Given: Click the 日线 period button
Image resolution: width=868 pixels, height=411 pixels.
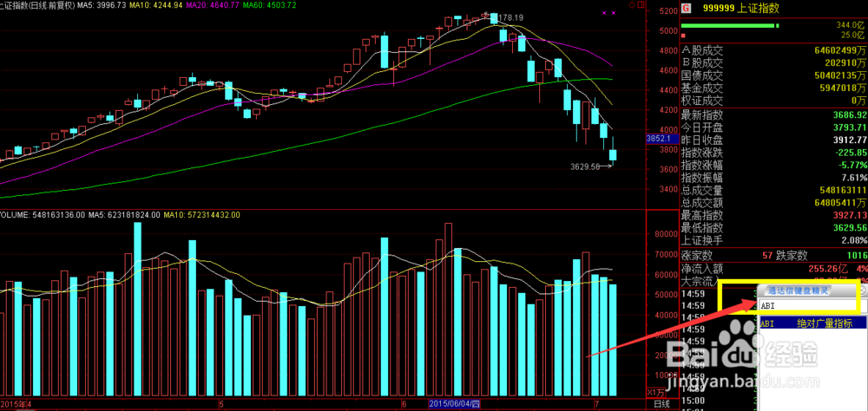Looking at the screenshot, I should [662, 405].
